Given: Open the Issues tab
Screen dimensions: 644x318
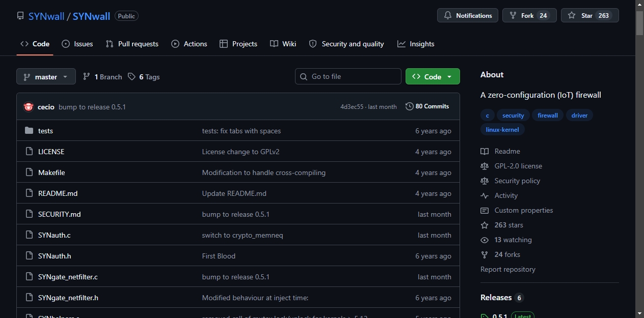Looking at the screenshot, I should tap(77, 44).
